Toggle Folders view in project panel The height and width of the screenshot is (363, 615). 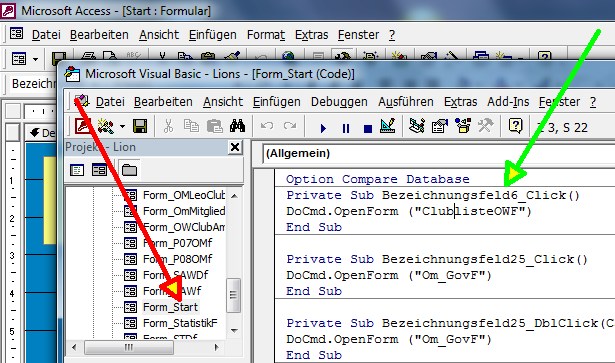click(x=129, y=170)
